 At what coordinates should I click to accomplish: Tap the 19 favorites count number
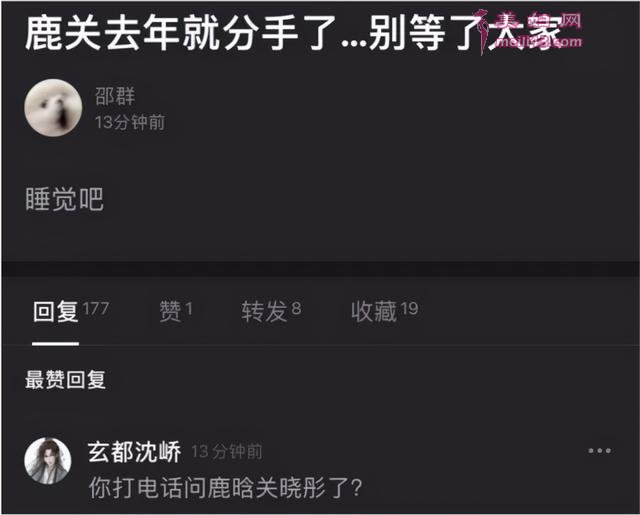[x=409, y=308]
